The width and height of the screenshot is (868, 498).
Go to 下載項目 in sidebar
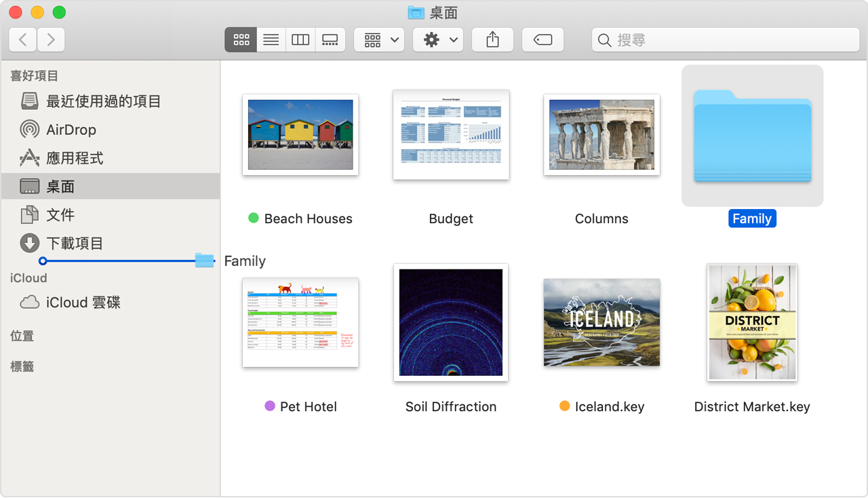click(x=75, y=243)
